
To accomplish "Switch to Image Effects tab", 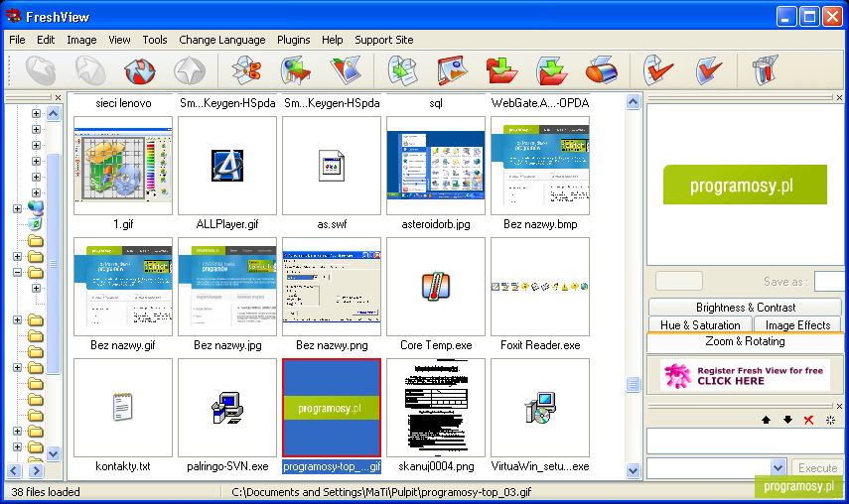I will [x=797, y=325].
